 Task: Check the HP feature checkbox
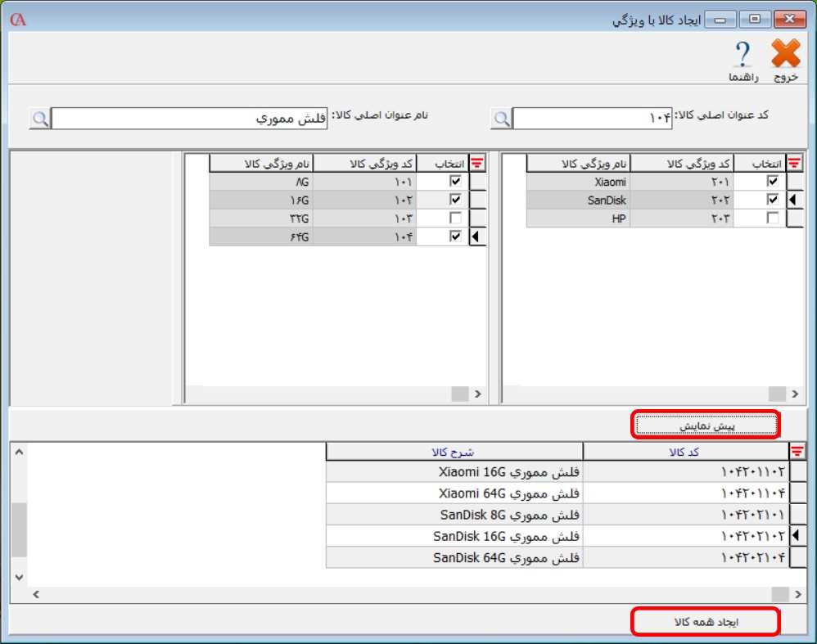click(772, 218)
